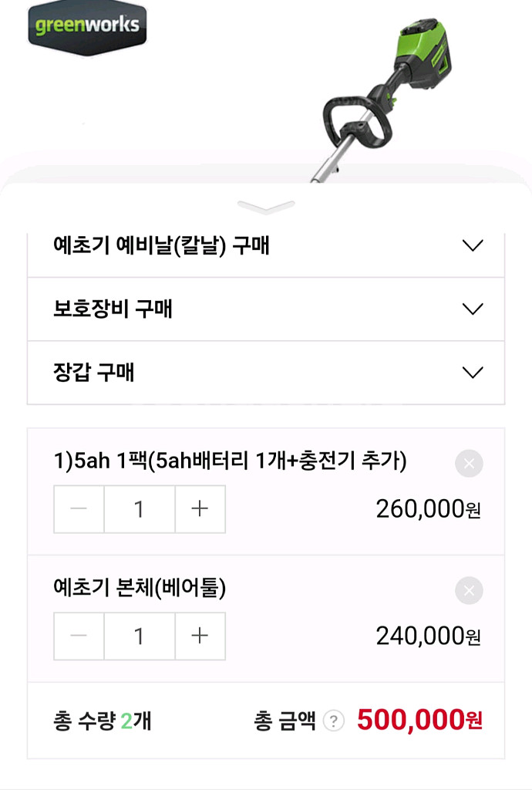Click the 총 금액 help question icon
Viewport: 532px width, 790px height.
click(333, 722)
